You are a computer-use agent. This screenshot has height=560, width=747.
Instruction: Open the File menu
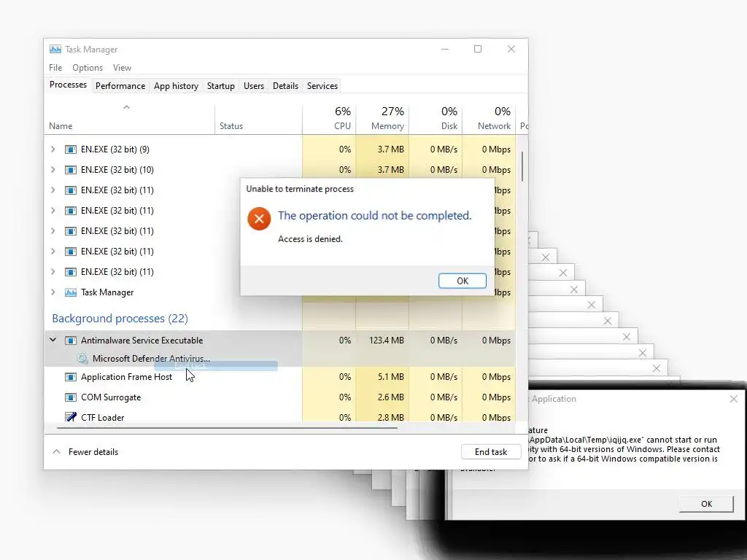(x=55, y=68)
